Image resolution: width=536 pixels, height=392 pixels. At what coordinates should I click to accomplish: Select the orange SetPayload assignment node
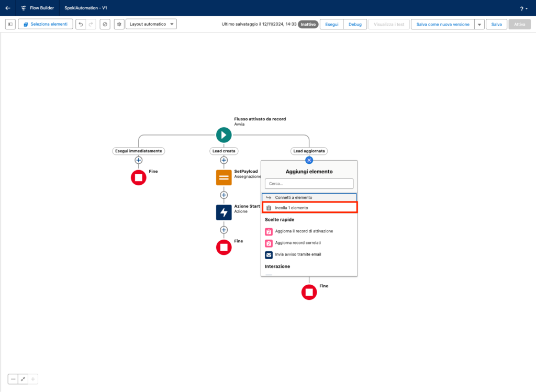point(224,177)
